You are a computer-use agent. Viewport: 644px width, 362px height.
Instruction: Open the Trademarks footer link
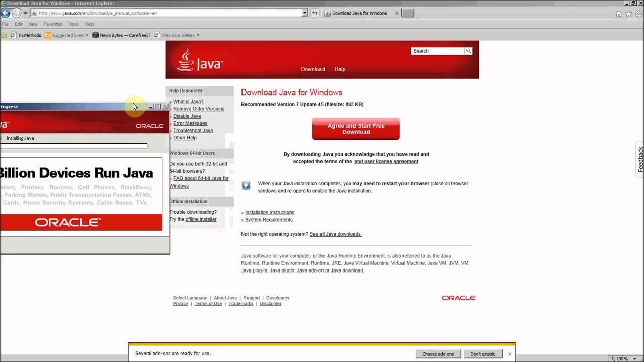click(x=241, y=304)
